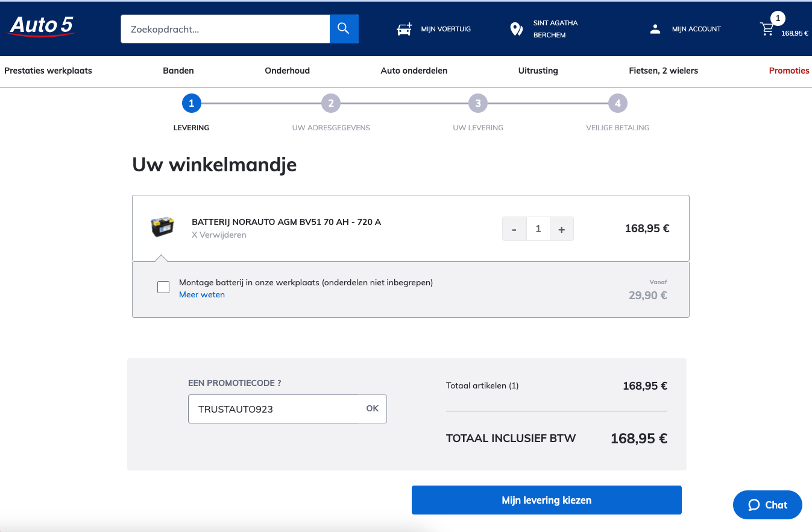The image size is (812, 532).
Task: Click the account person icon
Action: click(655, 29)
